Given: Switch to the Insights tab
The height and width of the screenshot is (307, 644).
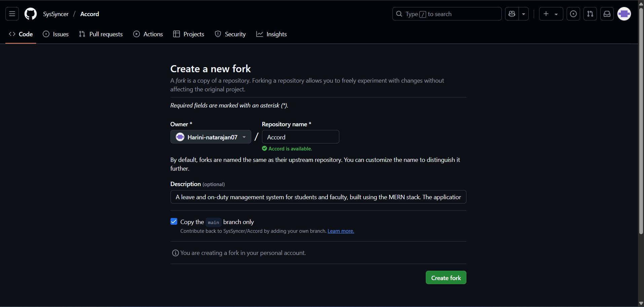Looking at the screenshot, I should pyautogui.click(x=271, y=34).
